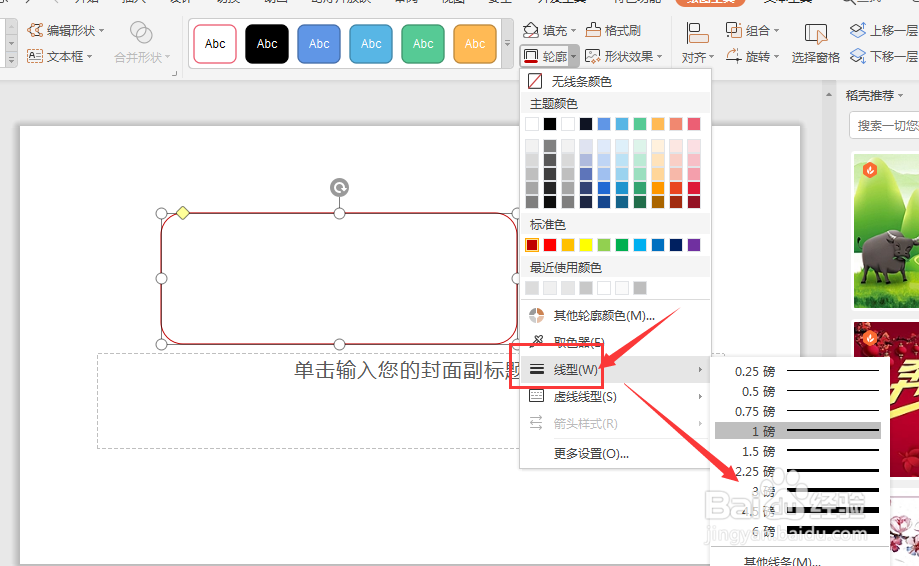Open the 对齐 align tool
Viewport: 919px width, 566px height.
coord(697,42)
